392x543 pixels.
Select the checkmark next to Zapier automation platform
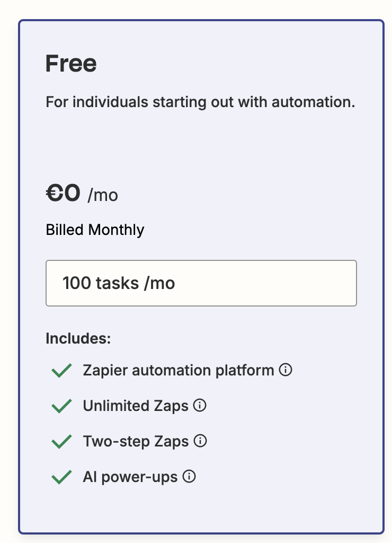coord(61,370)
